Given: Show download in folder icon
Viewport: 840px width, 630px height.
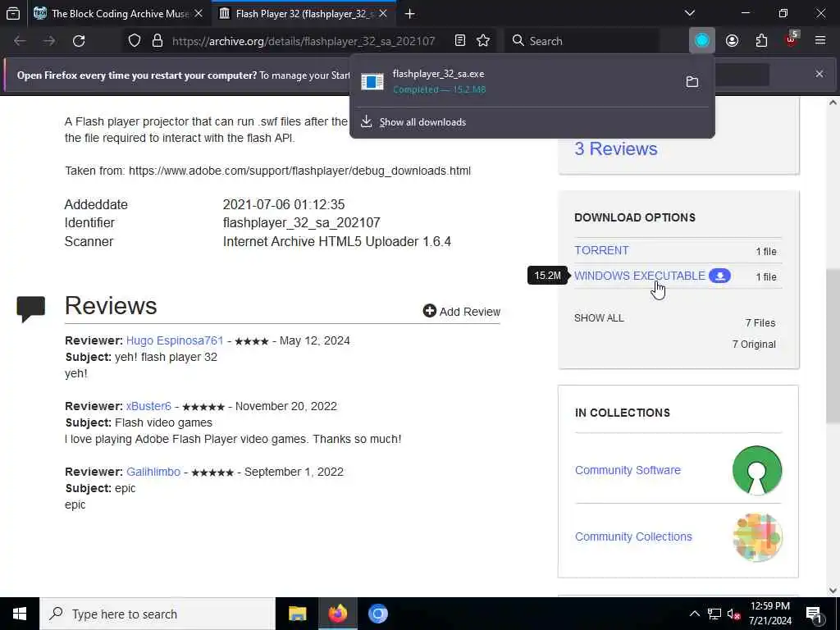Looking at the screenshot, I should click(x=692, y=81).
